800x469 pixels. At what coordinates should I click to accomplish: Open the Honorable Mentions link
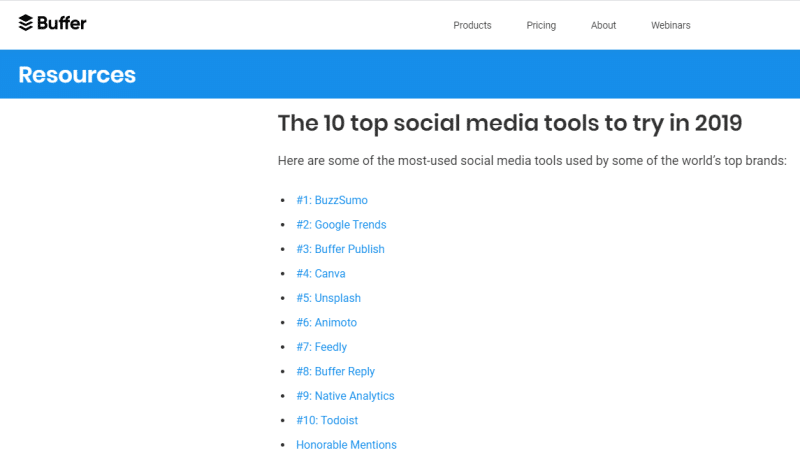coord(346,445)
